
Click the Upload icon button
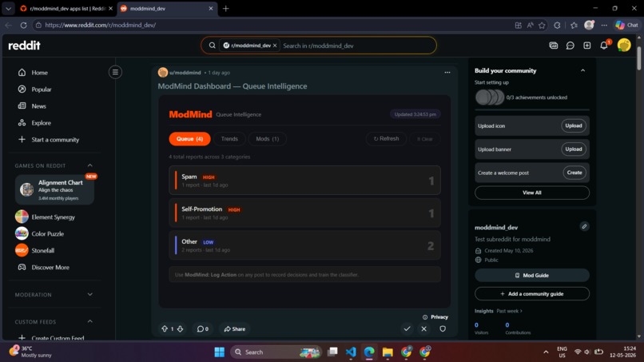point(574,125)
